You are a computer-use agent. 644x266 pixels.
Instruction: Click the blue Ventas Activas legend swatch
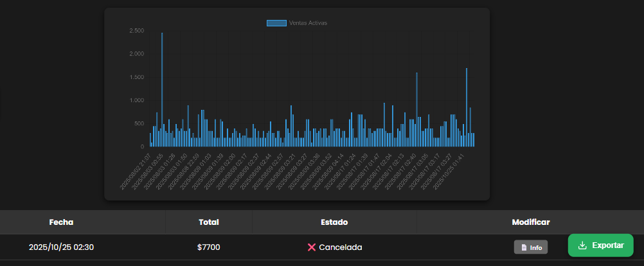click(276, 23)
